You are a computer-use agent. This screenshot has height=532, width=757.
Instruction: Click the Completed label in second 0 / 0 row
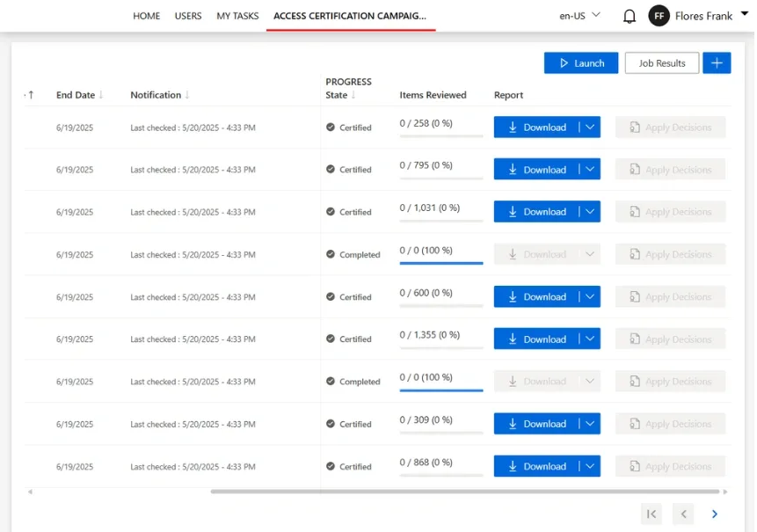360,383
